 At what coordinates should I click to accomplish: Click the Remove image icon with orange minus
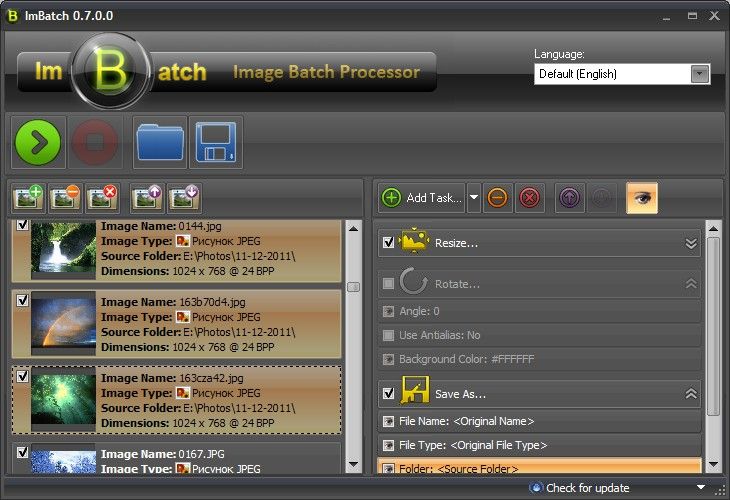tap(66, 197)
